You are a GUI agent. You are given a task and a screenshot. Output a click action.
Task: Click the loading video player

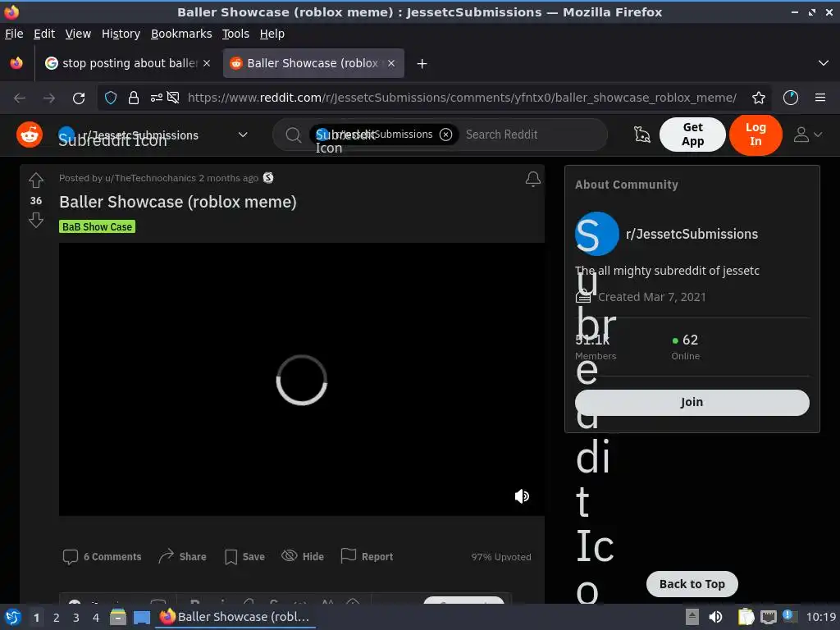302,379
